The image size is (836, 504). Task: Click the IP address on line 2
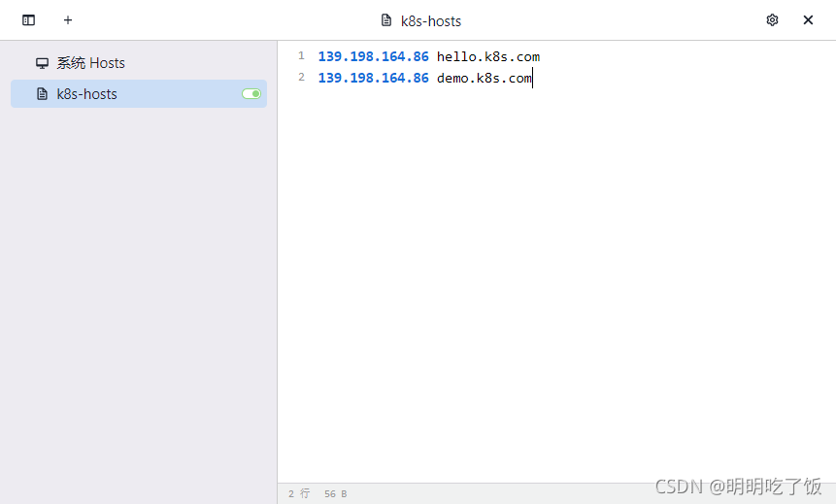[x=373, y=78]
